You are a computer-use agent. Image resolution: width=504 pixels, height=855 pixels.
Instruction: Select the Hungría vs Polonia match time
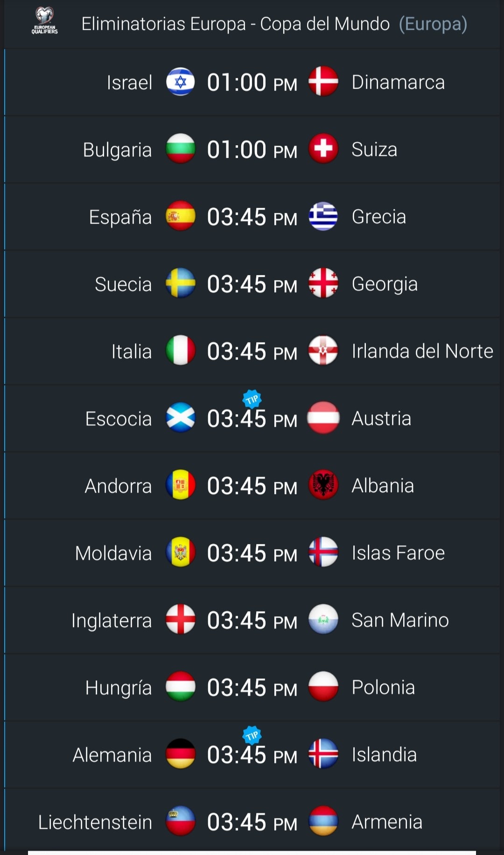[x=252, y=687]
